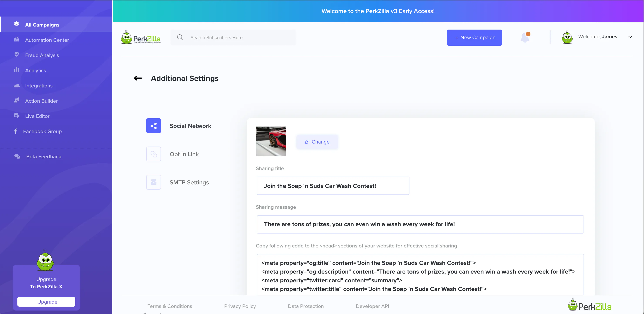Click the Facebook Group icon
Image resolution: width=644 pixels, height=314 pixels.
[x=16, y=131]
